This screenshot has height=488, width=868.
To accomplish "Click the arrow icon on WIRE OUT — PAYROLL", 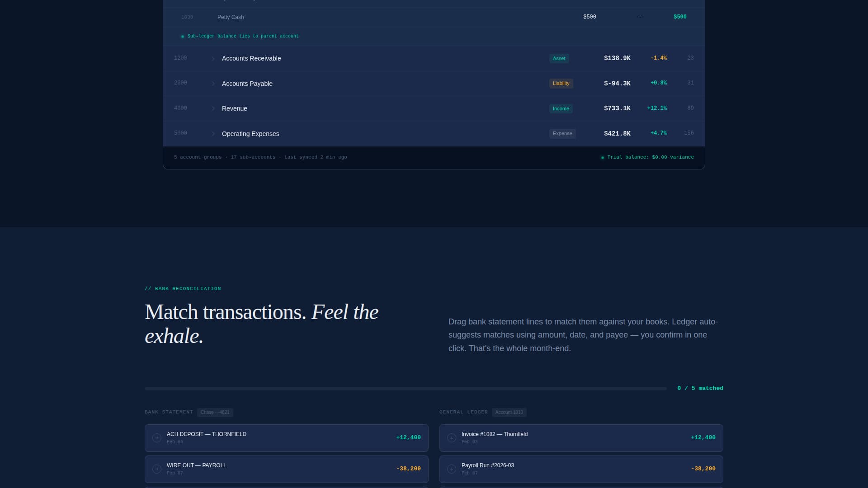I will point(157,469).
